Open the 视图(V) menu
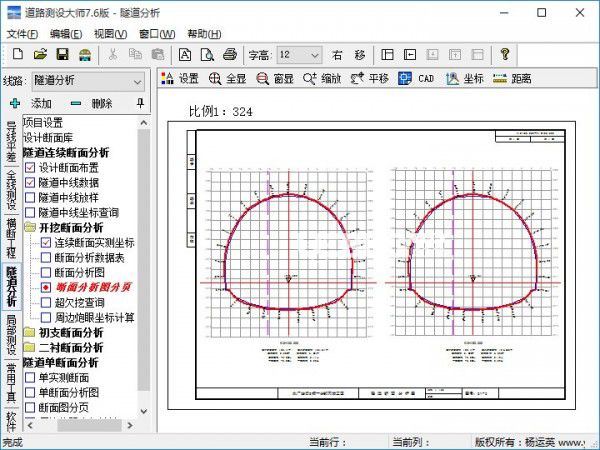600x450 pixels. point(111,34)
